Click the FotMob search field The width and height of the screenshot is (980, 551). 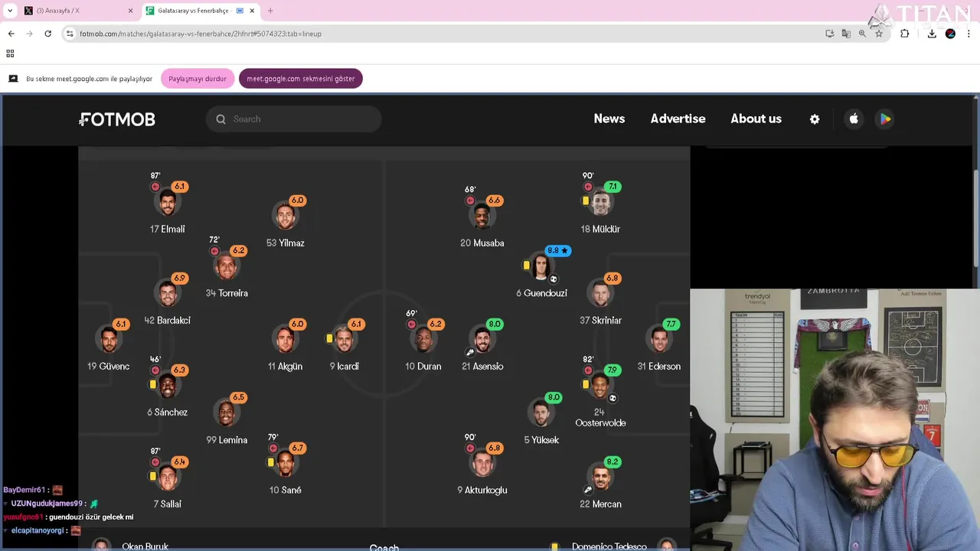pyautogui.click(x=293, y=119)
